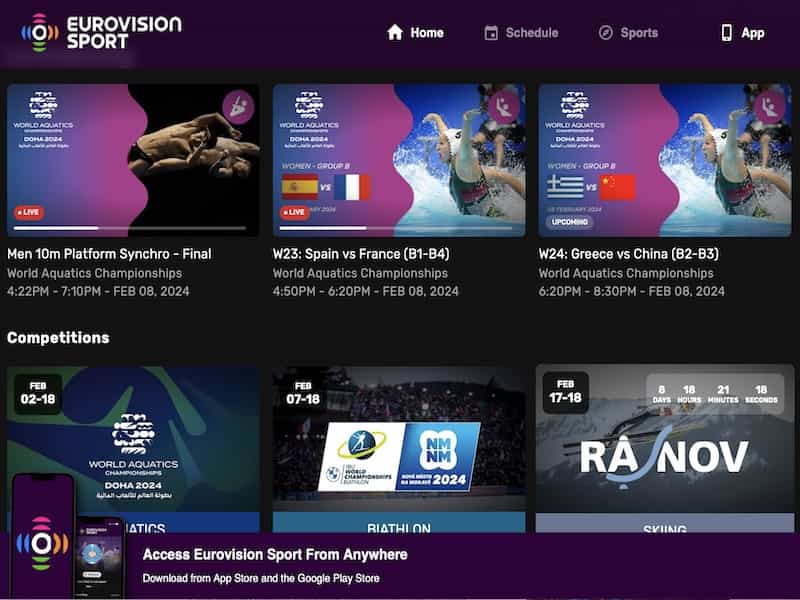Open the Rasnov skiing competition card
800x600 pixels.
coord(665,449)
